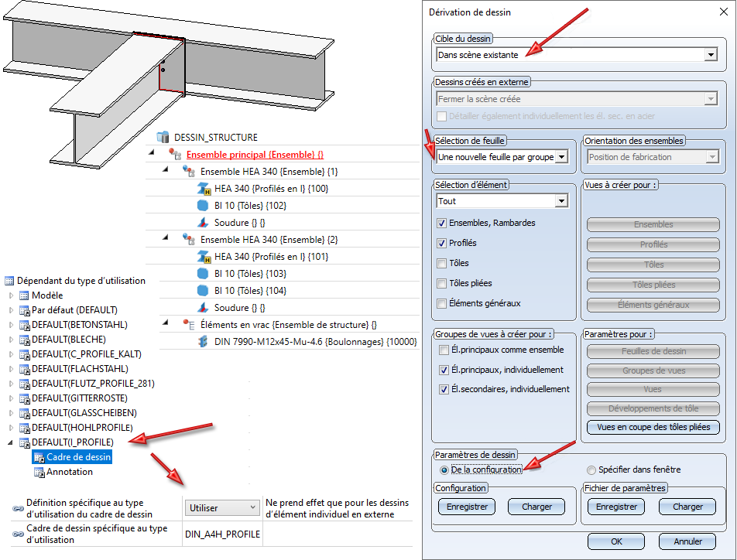This screenshot has width=737, height=560.
Task: Collapse the DEFAULT(I_PROFILE) node
Action: coord(10,442)
